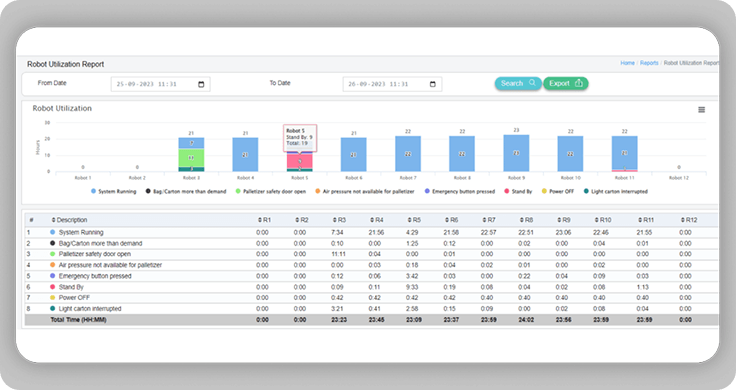Sort table by R11 column
736x390 pixels.
[x=646, y=220]
